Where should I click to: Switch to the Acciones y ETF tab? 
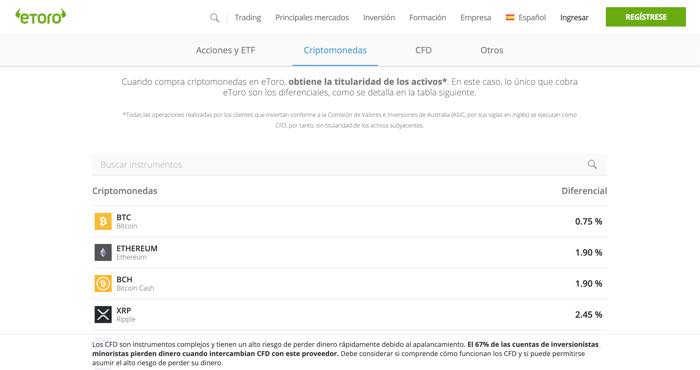click(x=225, y=50)
